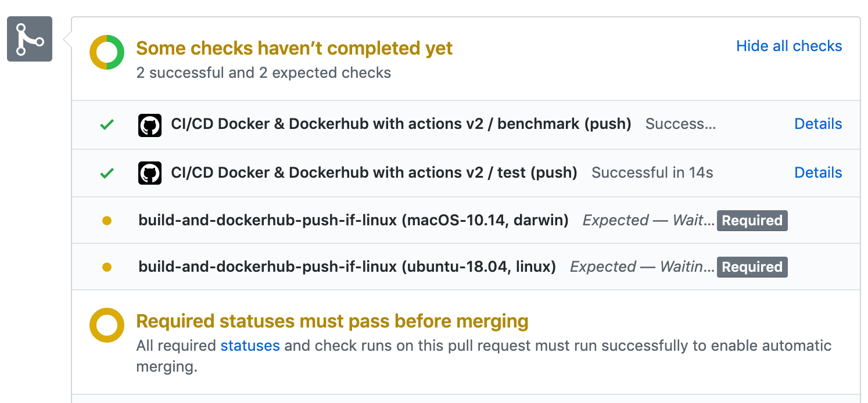This screenshot has width=868, height=403.
Task: Open Details for the benchmark (push) check
Action: pyautogui.click(x=818, y=124)
